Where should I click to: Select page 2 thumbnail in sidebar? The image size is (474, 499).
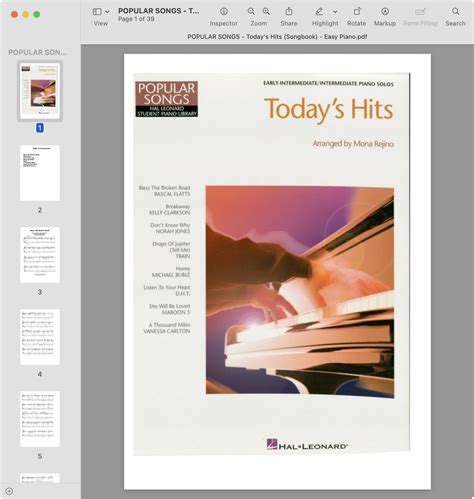[40, 173]
